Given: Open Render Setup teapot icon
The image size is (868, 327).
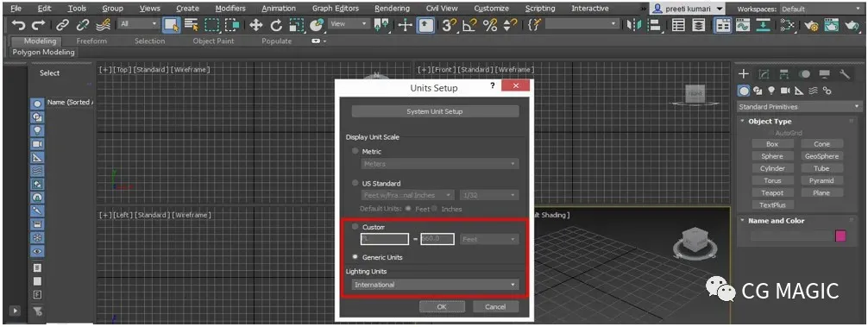Looking at the screenshot, I should (812, 25).
